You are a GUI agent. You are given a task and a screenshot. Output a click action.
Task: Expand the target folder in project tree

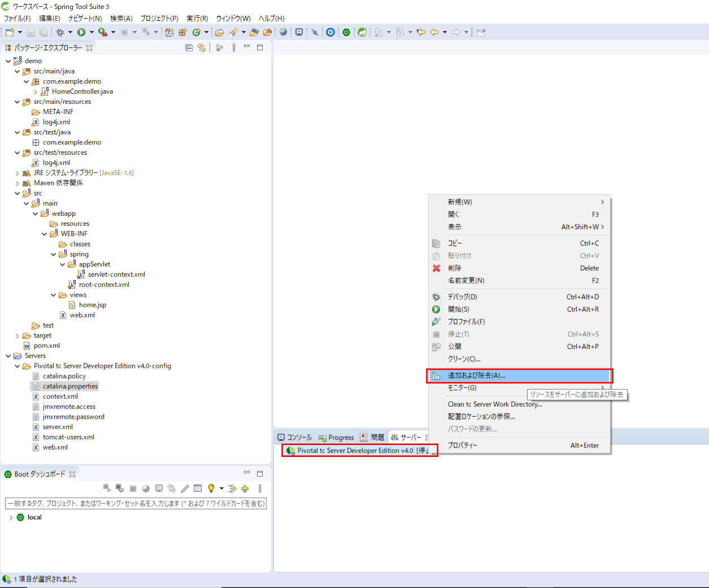pos(18,336)
